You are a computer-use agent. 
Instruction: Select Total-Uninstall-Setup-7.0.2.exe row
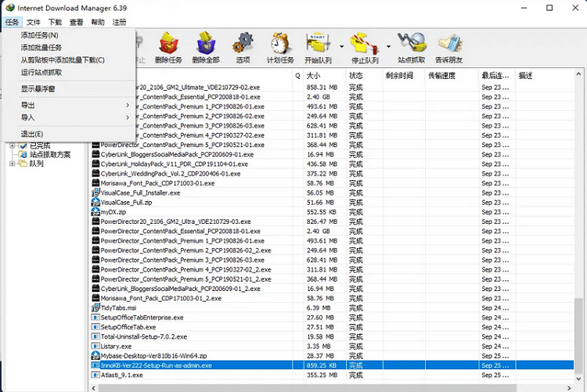point(332,336)
